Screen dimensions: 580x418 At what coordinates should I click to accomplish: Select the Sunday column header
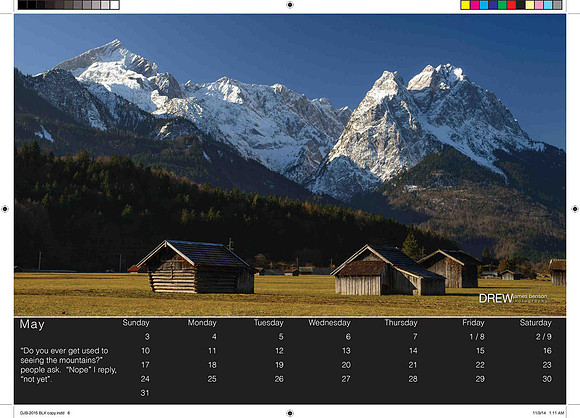136,323
